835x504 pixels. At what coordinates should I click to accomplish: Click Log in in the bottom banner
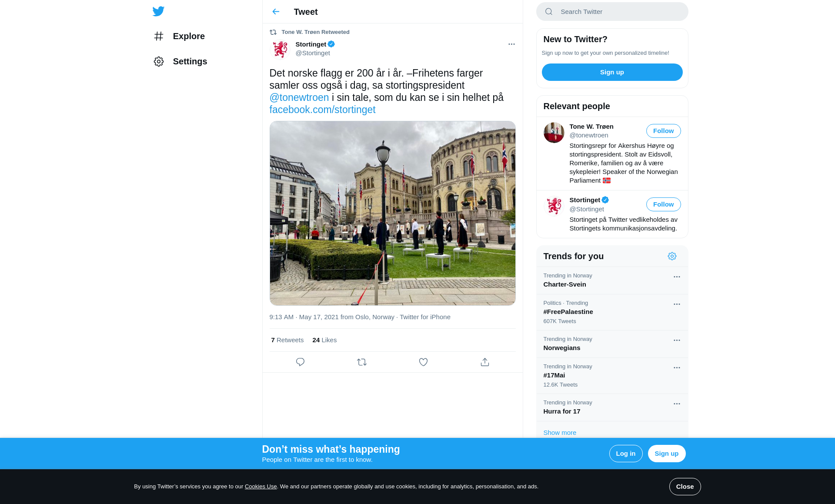click(625, 454)
